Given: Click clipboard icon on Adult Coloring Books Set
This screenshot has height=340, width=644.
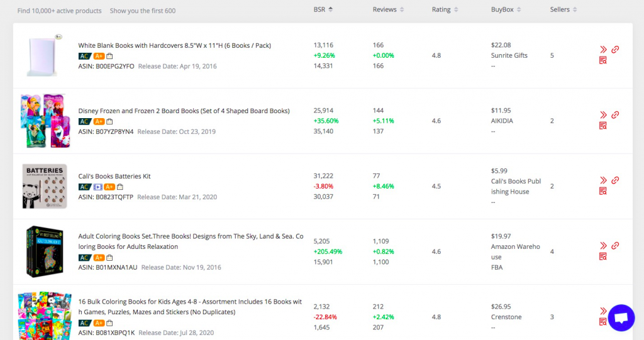Looking at the screenshot, I should pyautogui.click(x=109, y=258).
